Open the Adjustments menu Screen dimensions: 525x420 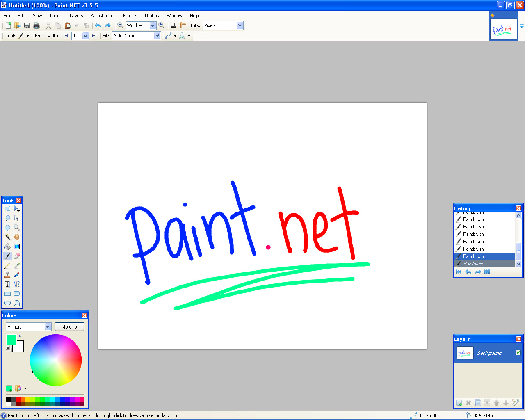pyautogui.click(x=103, y=16)
